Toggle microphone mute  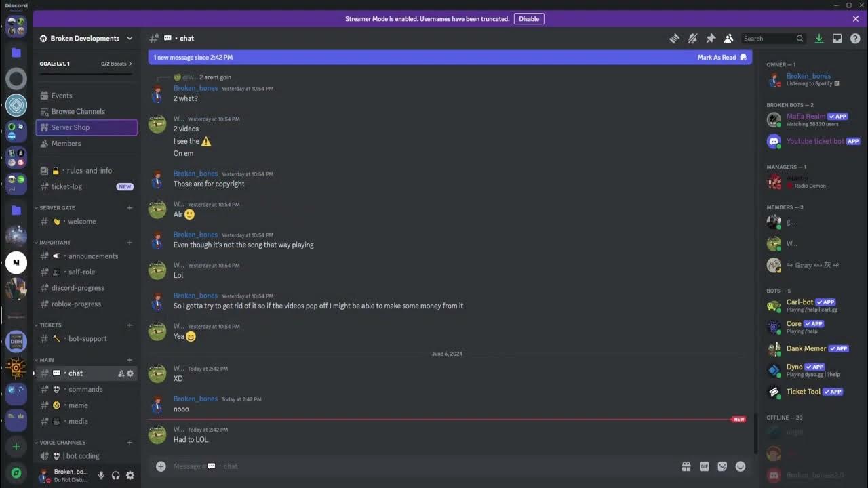(101, 476)
